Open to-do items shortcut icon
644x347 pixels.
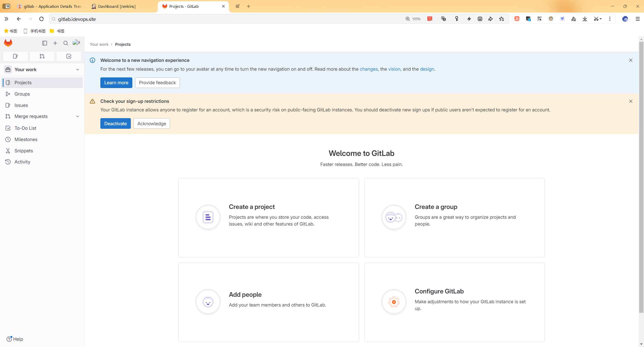click(69, 56)
